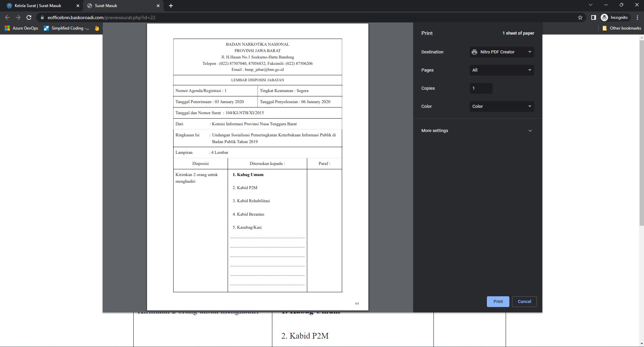Click '1 sheet of paper' text
The image size is (644, 347).
click(x=518, y=33)
